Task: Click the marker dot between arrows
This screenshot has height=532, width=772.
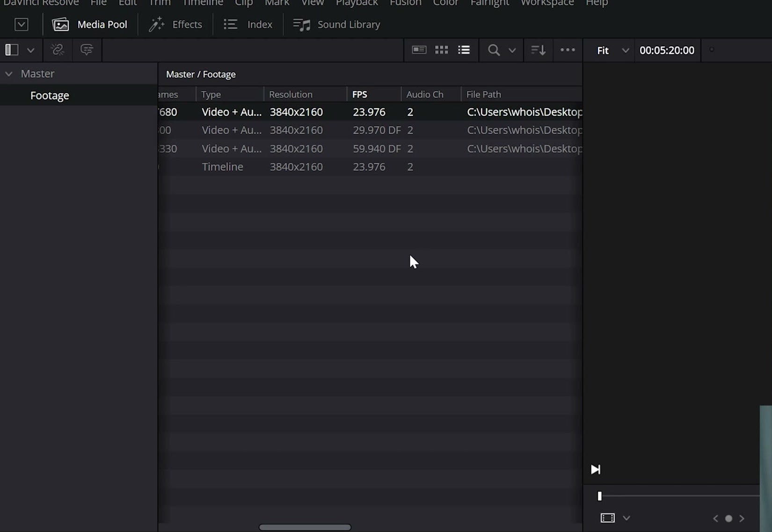Action: pyautogui.click(x=728, y=518)
